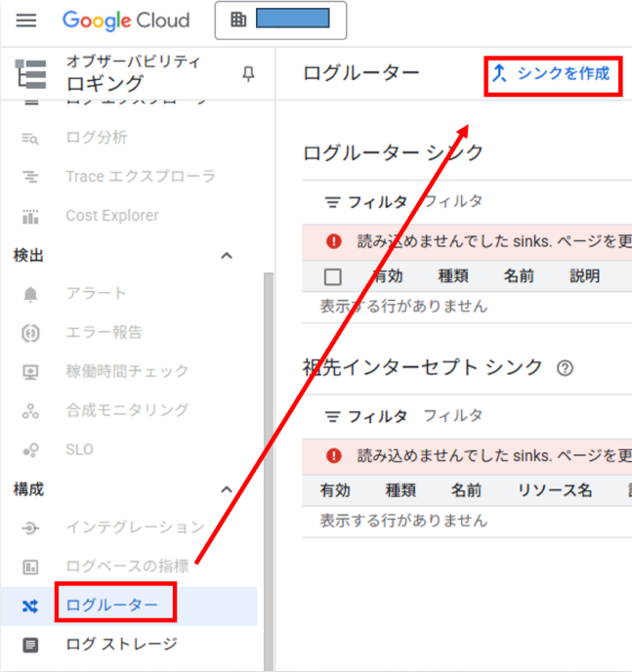
Task: Click the error icon in the first sinks banner
Action: coord(334,241)
